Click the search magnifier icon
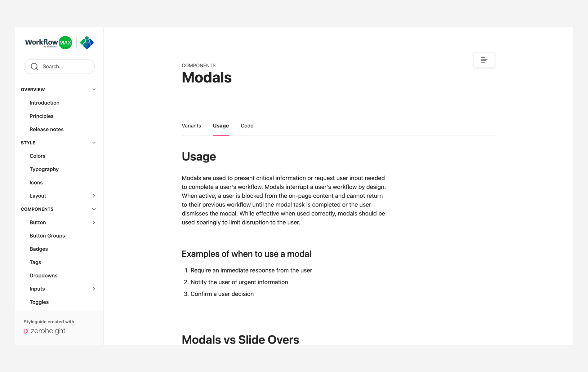The image size is (588, 372). pos(34,67)
